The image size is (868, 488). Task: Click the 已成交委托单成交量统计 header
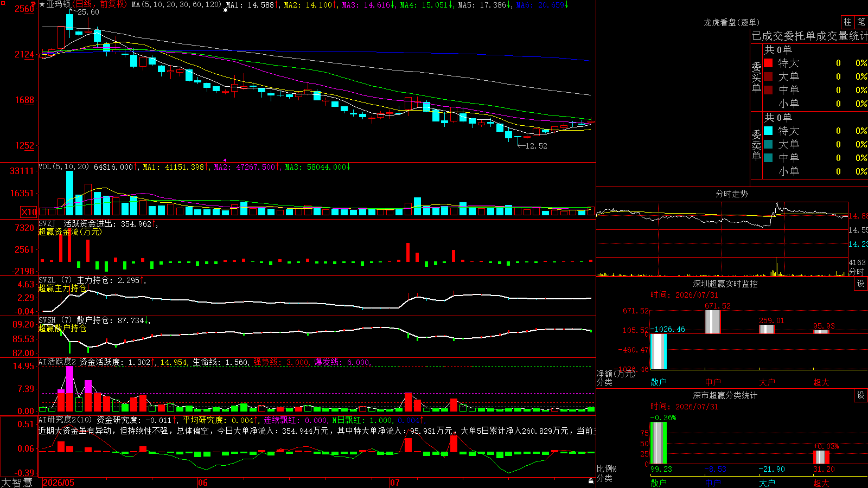[x=809, y=36]
